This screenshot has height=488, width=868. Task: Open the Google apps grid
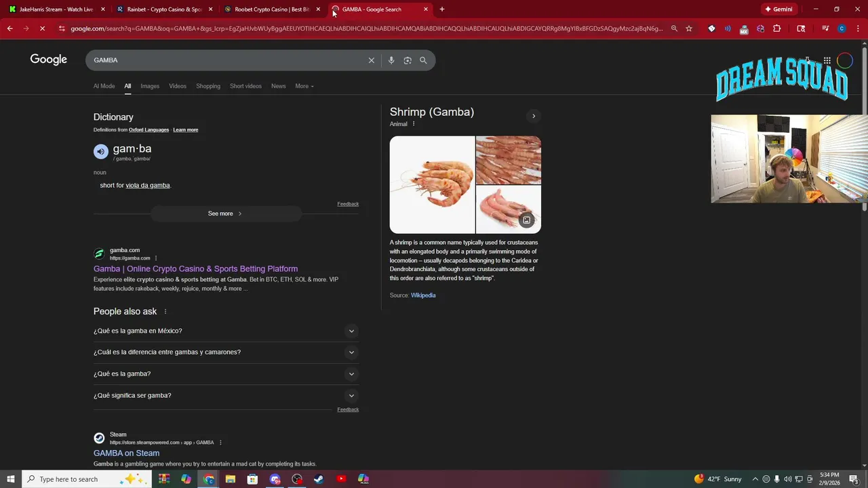(x=827, y=60)
